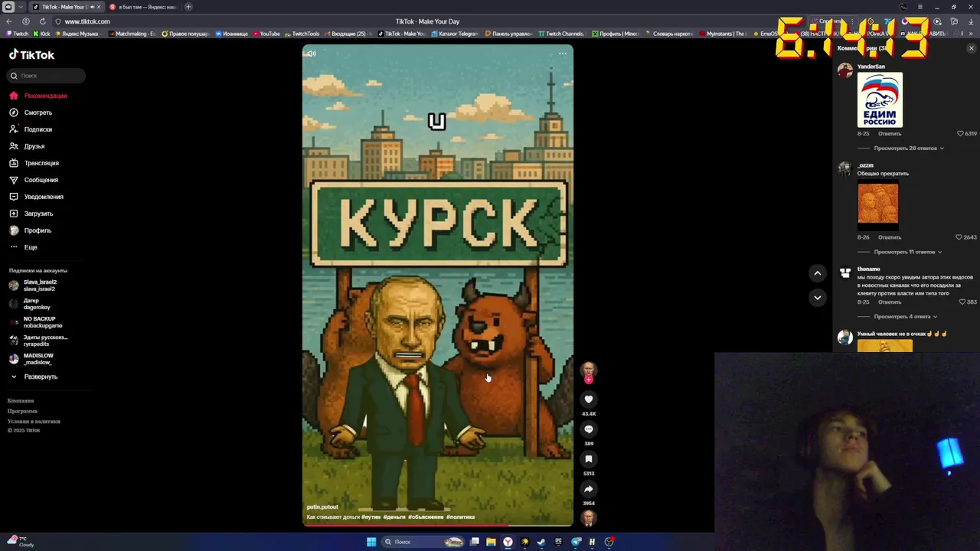980x551 pixels.
Task: Open Условия и политики footer link
Action: (34, 422)
